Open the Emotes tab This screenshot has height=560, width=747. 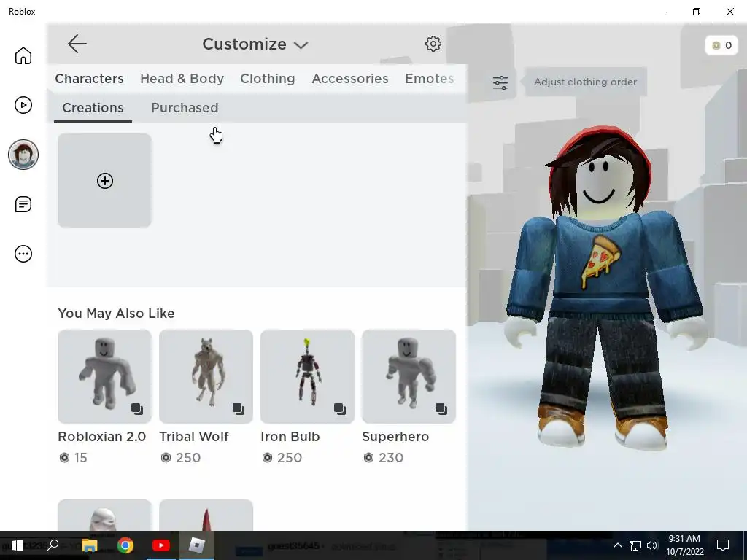[429, 79]
